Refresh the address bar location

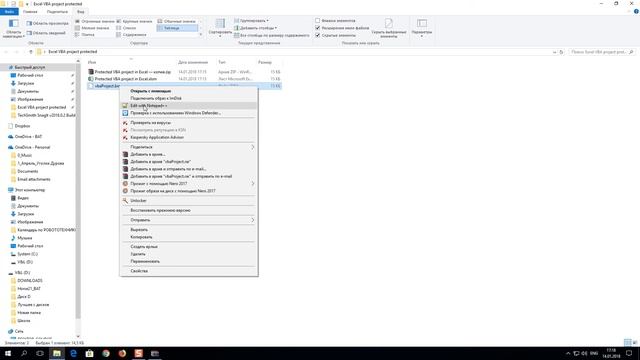561,52
